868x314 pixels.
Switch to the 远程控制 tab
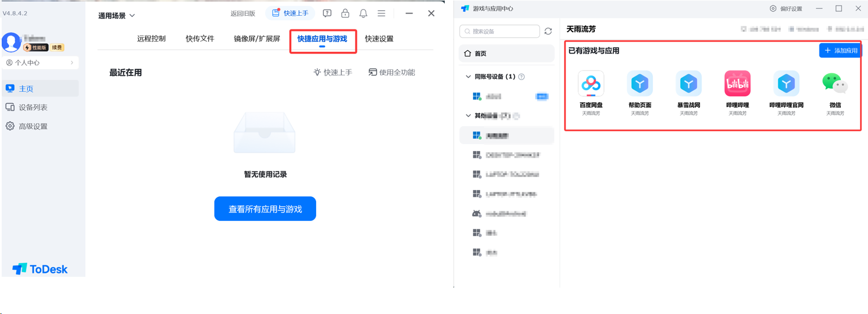[x=151, y=39]
